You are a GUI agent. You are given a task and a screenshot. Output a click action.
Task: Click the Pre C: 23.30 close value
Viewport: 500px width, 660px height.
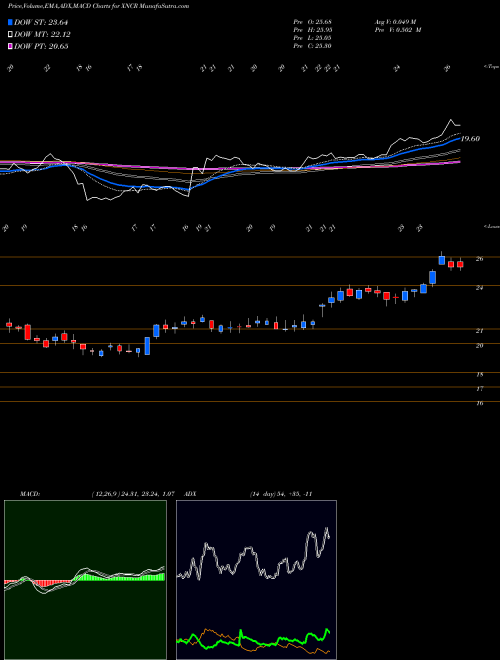313,46
